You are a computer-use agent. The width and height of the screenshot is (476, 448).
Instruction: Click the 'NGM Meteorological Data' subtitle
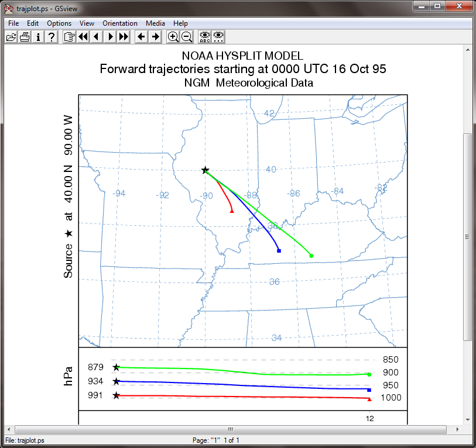point(249,83)
